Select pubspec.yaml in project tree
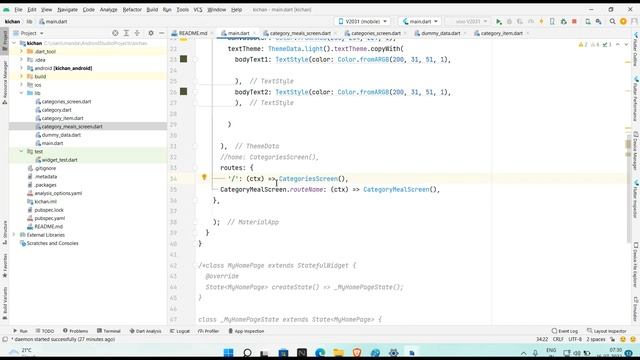The image size is (640, 360). click(x=49, y=218)
